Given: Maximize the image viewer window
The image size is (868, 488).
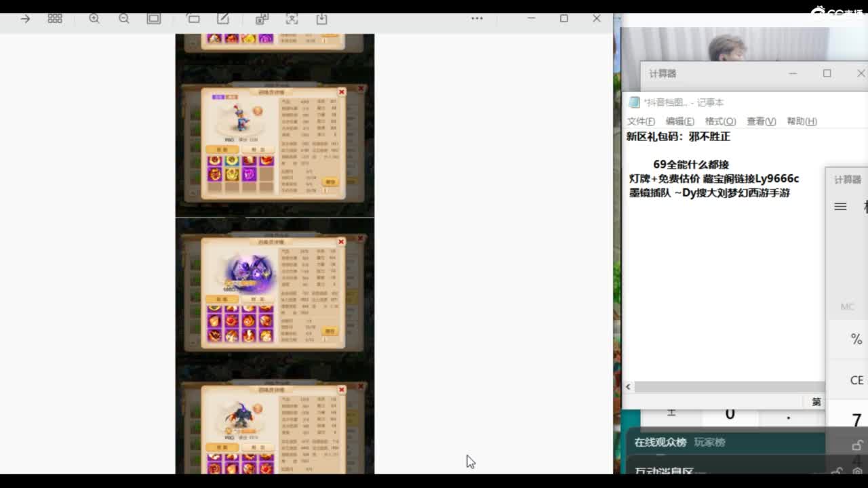Looking at the screenshot, I should pyautogui.click(x=564, y=18).
